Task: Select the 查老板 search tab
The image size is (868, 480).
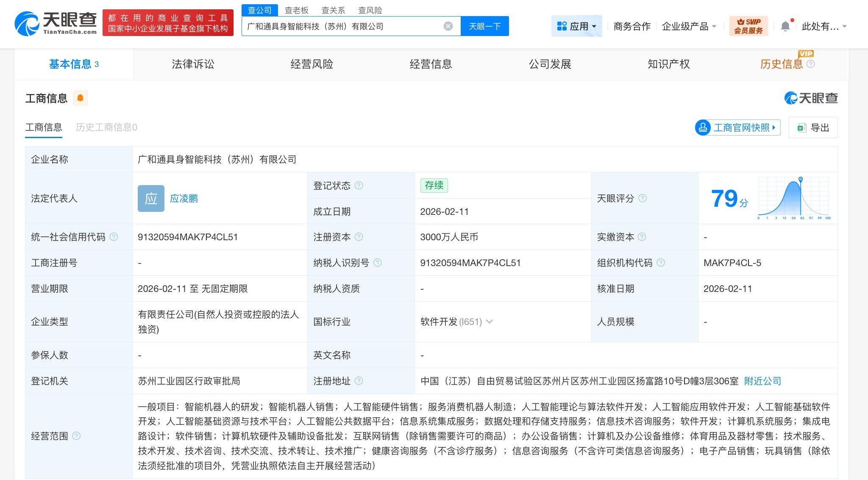Action: click(x=296, y=10)
